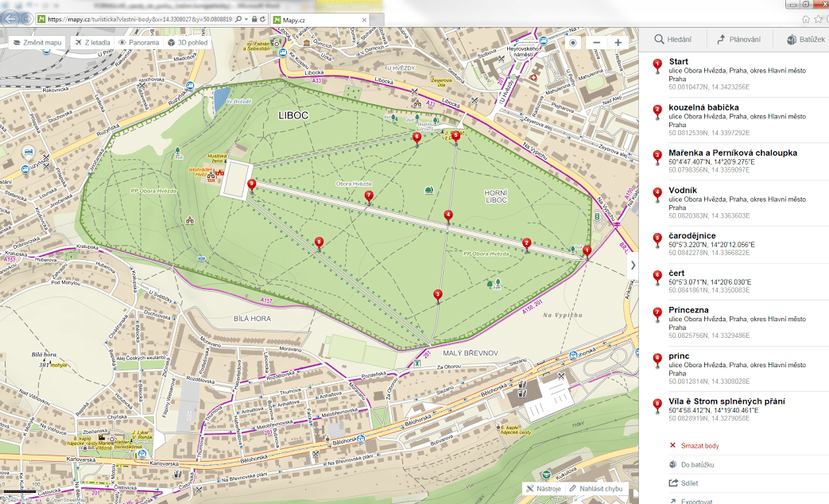Open Změnit mapu map type selector
Image resolution: width=829 pixels, height=504 pixels.
(x=37, y=42)
